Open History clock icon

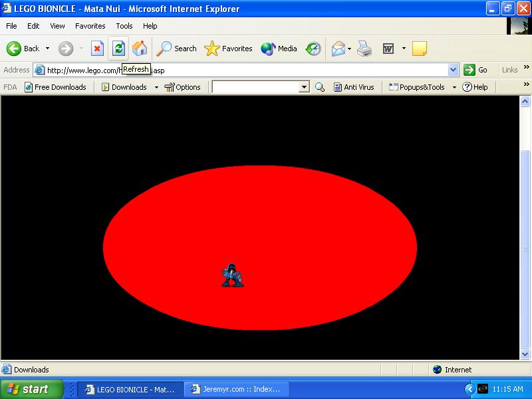[313, 49]
